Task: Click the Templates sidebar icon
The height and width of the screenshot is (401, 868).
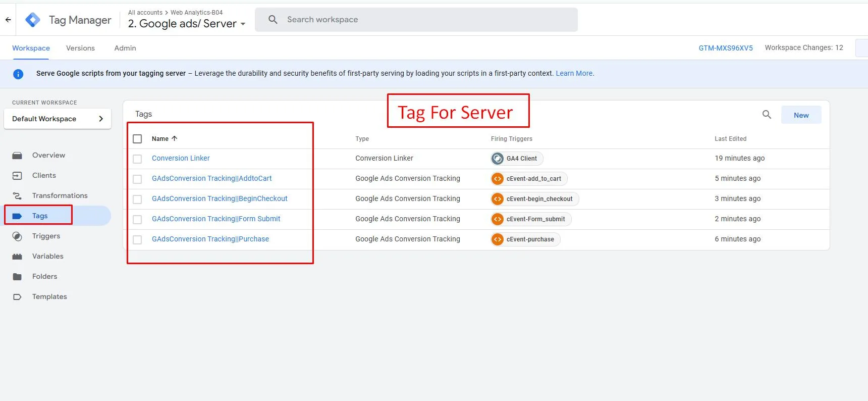Action: pyautogui.click(x=17, y=297)
